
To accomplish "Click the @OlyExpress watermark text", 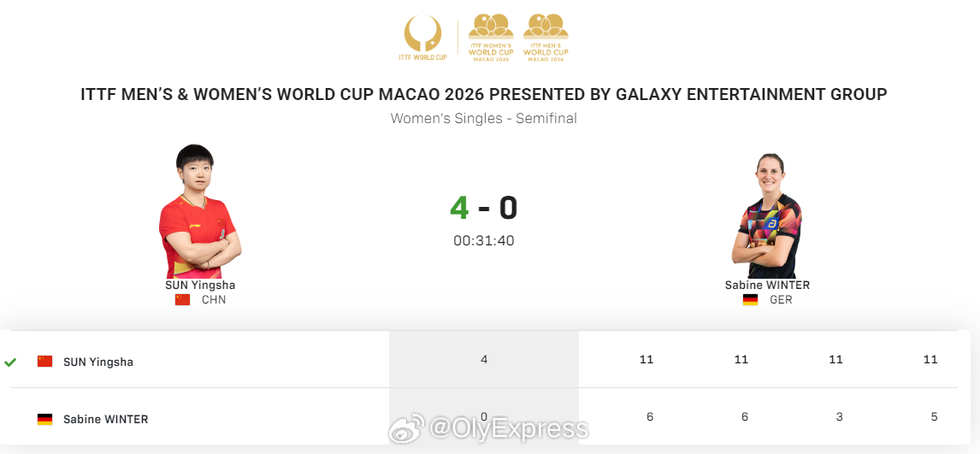I will pos(509,430).
